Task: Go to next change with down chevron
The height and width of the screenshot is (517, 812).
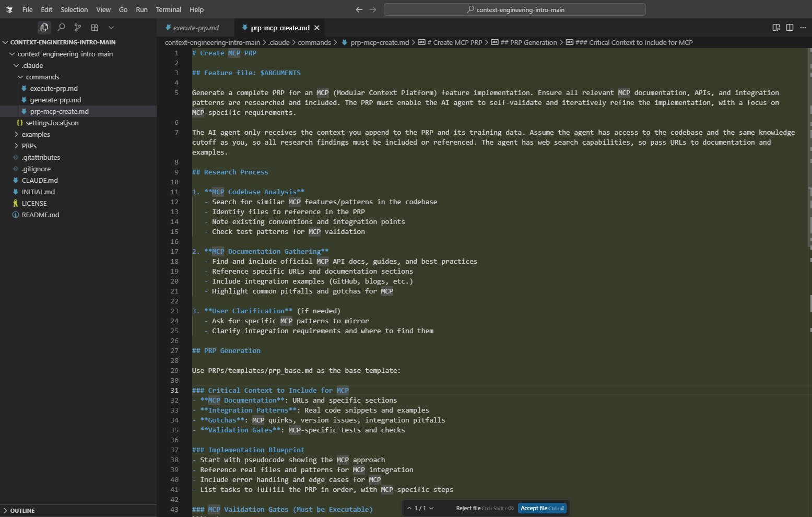Action: [x=431, y=508]
